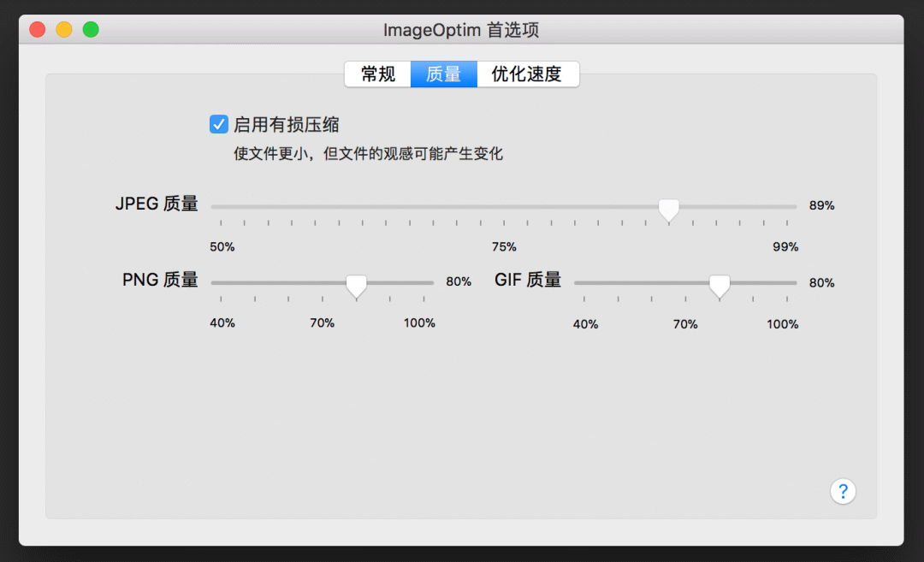Open the help question mark icon
The width and height of the screenshot is (924, 562).
tap(844, 491)
